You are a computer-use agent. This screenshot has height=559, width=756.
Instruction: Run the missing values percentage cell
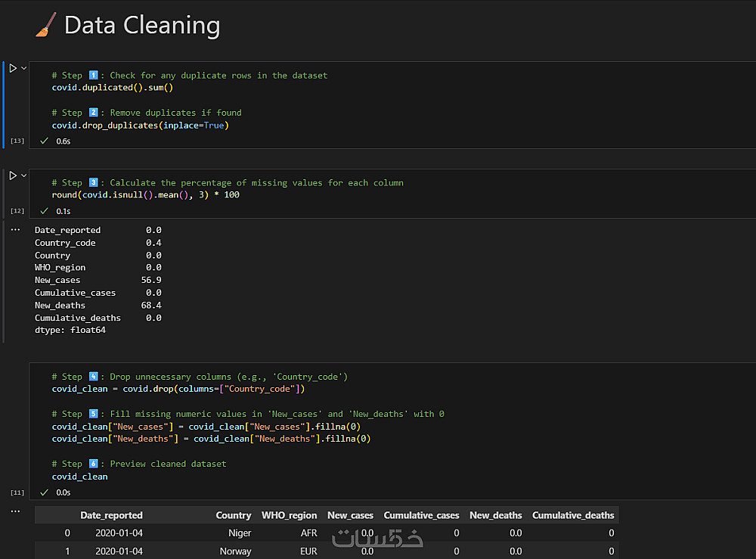pyautogui.click(x=13, y=175)
